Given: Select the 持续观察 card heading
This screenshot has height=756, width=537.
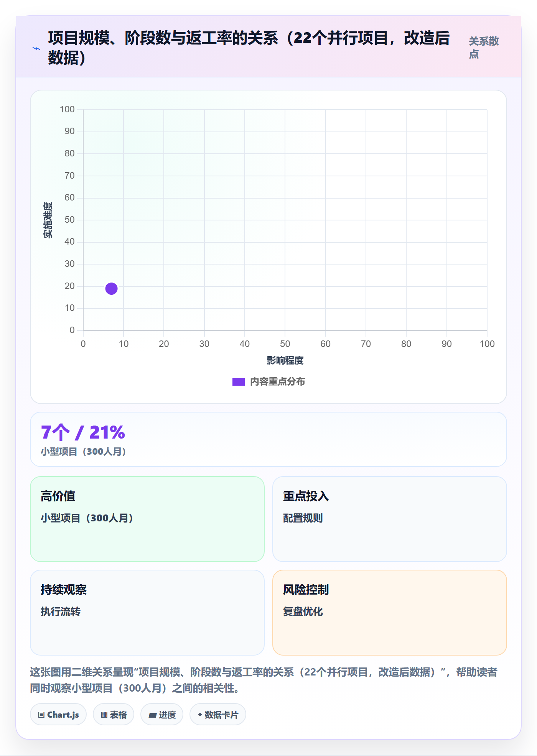Looking at the screenshot, I should pyautogui.click(x=64, y=590).
